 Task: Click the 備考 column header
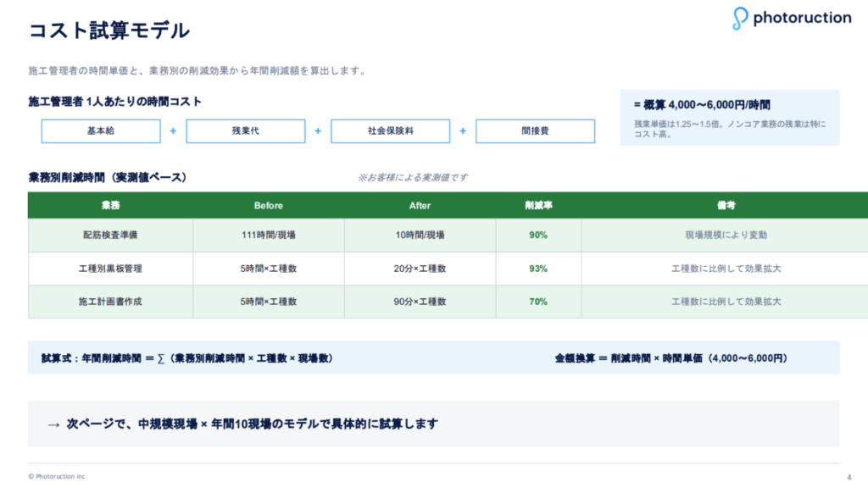pyautogui.click(x=726, y=205)
